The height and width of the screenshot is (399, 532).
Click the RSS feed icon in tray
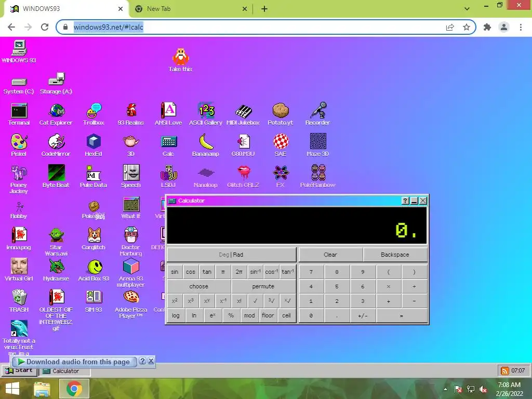pyautogui.click(x=505, y=371)
